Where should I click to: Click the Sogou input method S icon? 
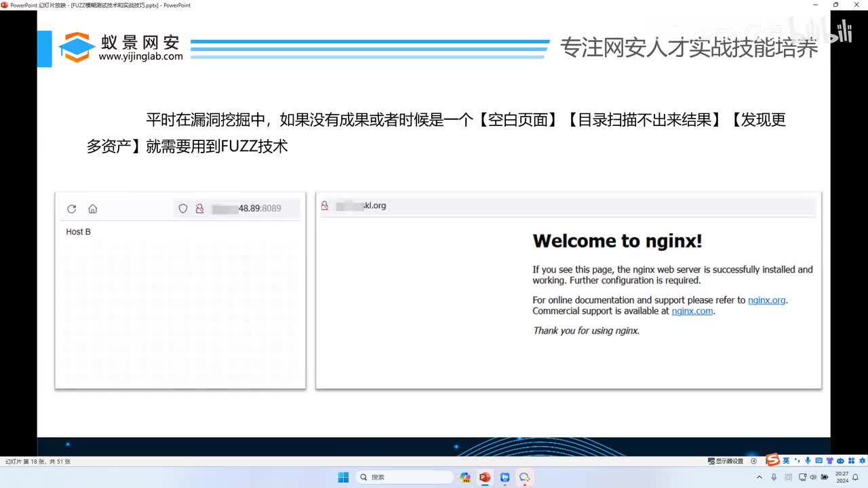pos(773,460)
